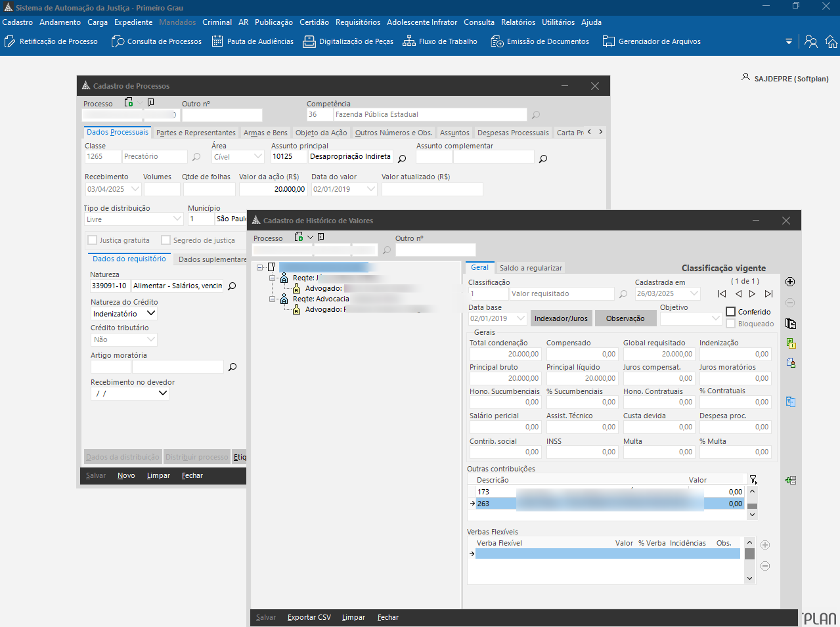
Task: Open Retificação de Processo from the toolbar
Action: tap(51, 41)
